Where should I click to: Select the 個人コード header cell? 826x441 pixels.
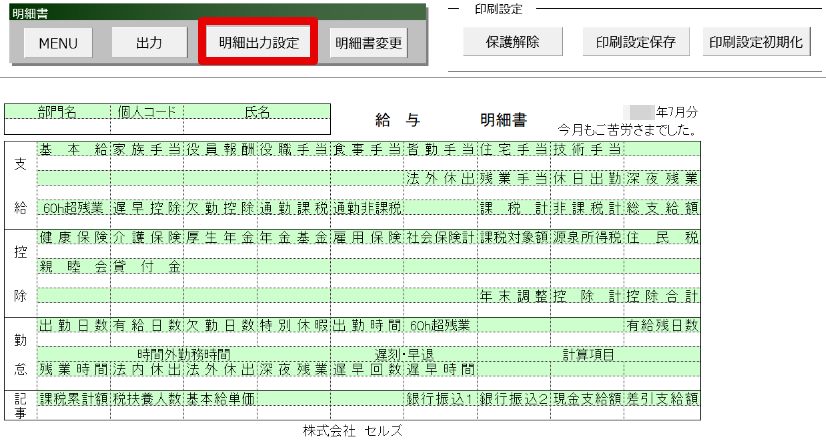point(147,112)
